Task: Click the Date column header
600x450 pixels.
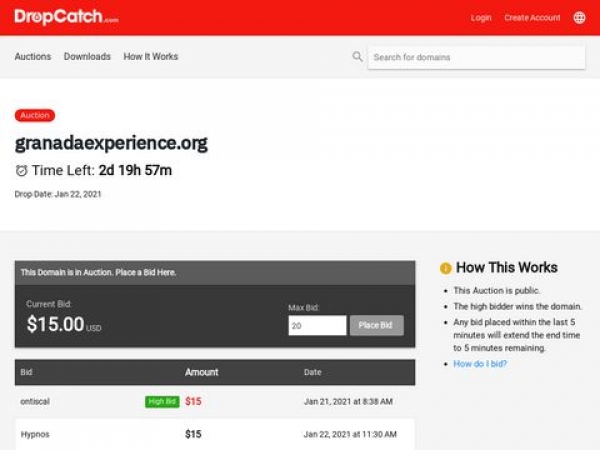Action: click(313, 372)
